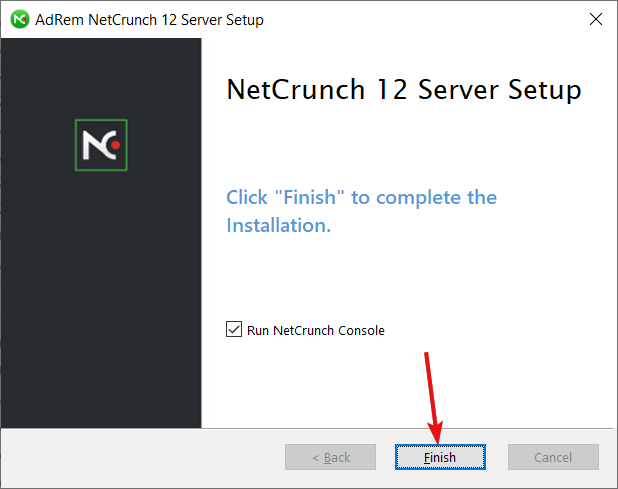Click the "Run NetCrunch Console" label text
This screenshot has height=489, width=618.
pos(316,330)
